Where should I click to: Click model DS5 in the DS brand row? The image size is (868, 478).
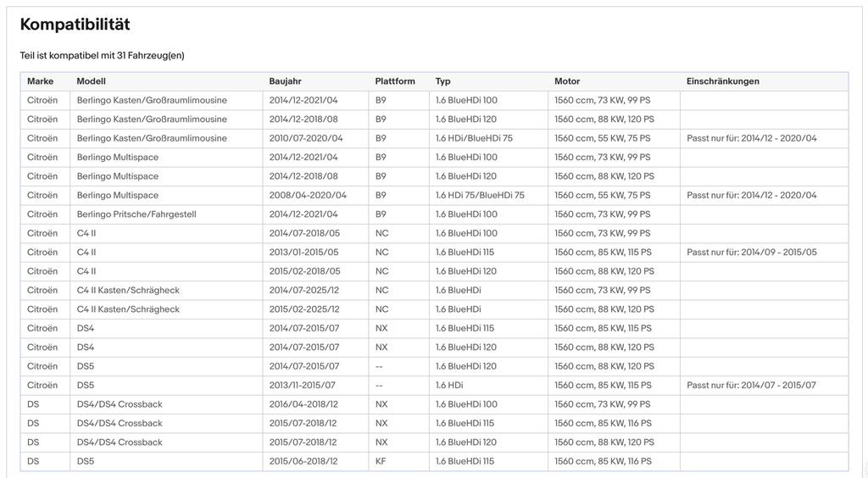tap(86, 461)
